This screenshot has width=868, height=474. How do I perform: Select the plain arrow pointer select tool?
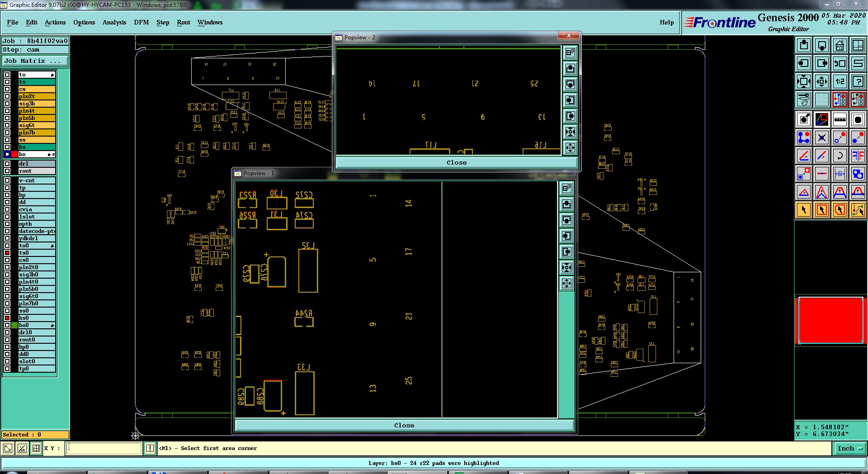(804, 210)
